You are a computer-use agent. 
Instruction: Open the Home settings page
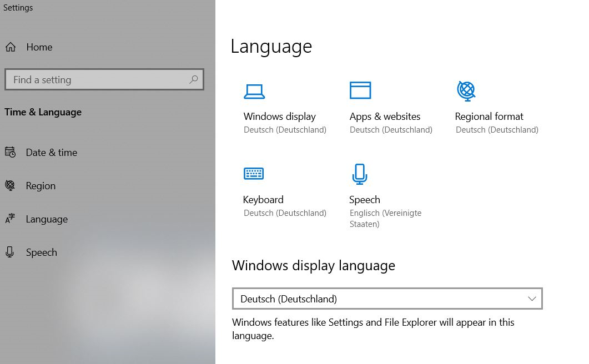click(39, 47)
